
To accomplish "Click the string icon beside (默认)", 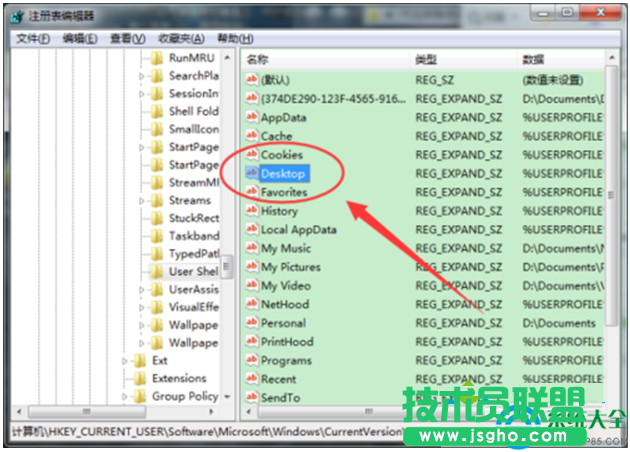I will point(252,80).
